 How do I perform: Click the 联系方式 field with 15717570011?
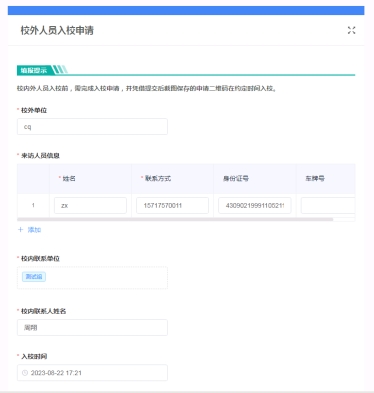(x=172, y=205)
